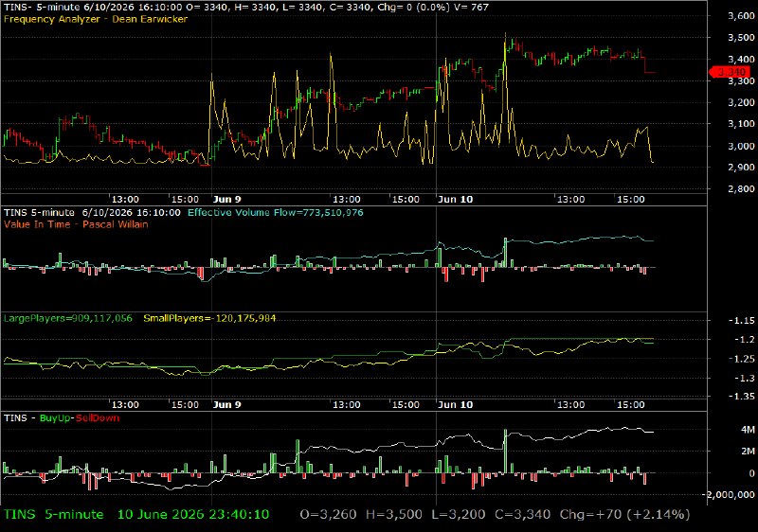Click 'Chg=+70 (+2.14%)' in the status bar
The width and height of the screenshot is (758, 532).
pyautogui.click(x=624, y=514)
